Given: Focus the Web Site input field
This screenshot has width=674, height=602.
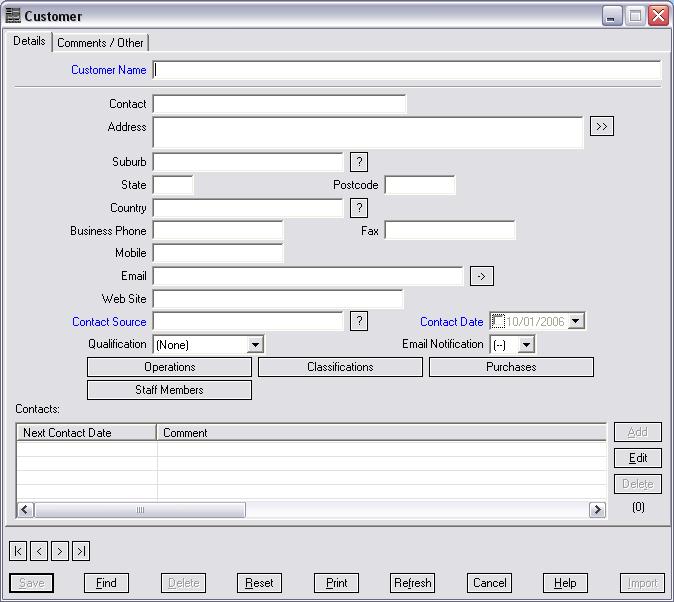Looking at the screenshot, I should (278, 299).
